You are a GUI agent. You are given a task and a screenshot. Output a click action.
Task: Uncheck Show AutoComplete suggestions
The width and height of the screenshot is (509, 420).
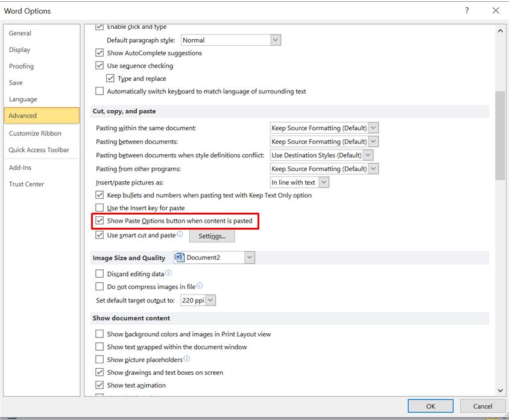100,53
